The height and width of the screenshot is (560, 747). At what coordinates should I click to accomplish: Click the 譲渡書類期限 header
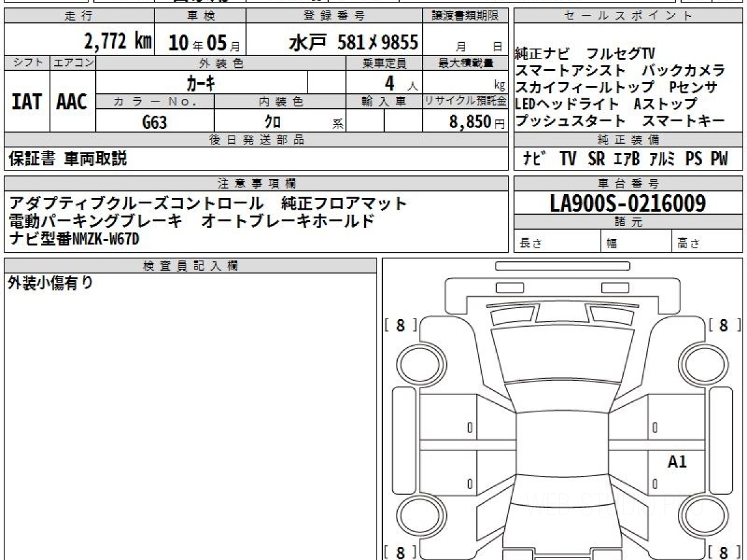466,16
